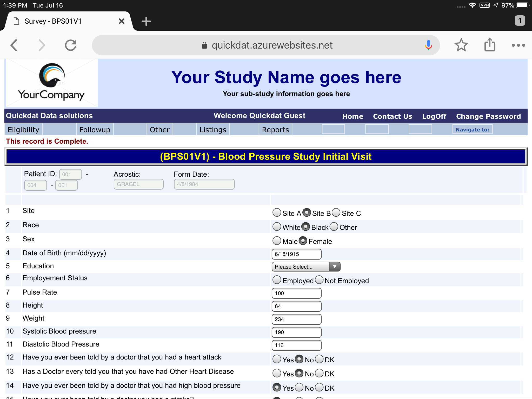
Task: Click the Pulse Rate input field
Action: pos(296,293)
